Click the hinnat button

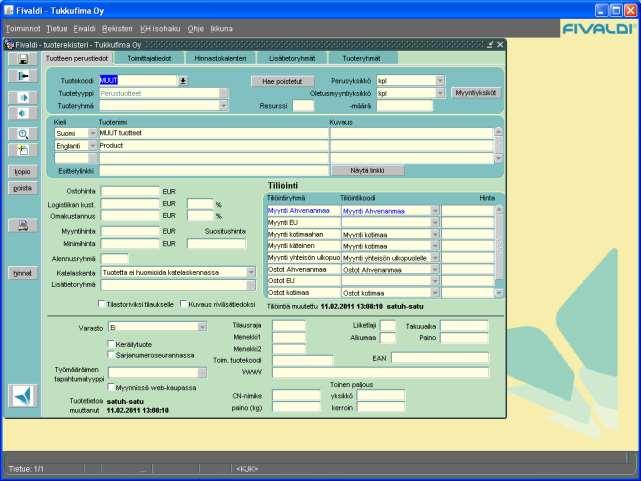pos(23,273)
